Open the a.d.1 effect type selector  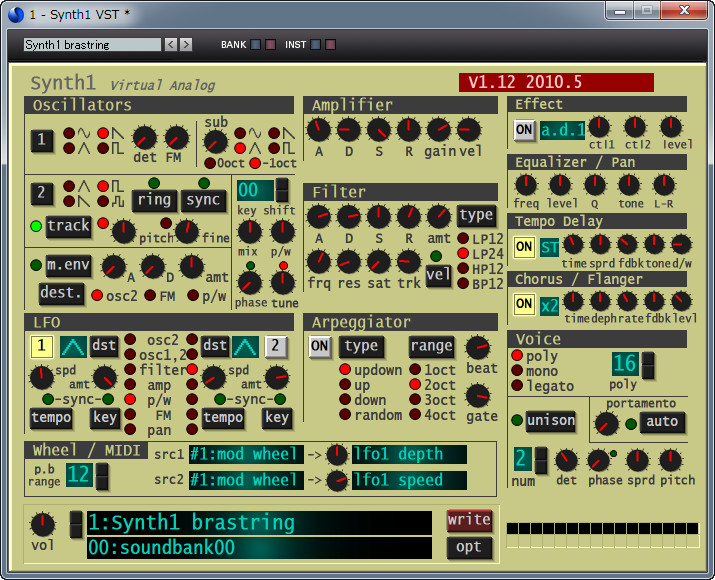pos(562,130)
